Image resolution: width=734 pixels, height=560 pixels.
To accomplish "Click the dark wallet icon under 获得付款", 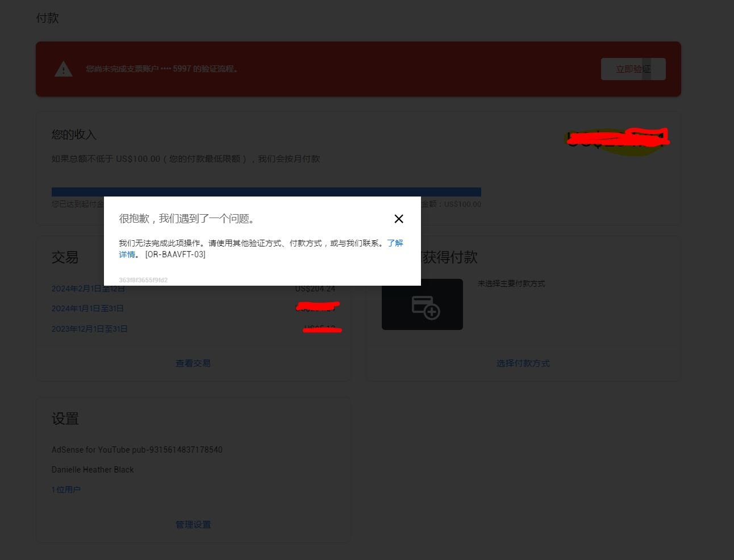I will pyautogui.click(x=422, y=304).
